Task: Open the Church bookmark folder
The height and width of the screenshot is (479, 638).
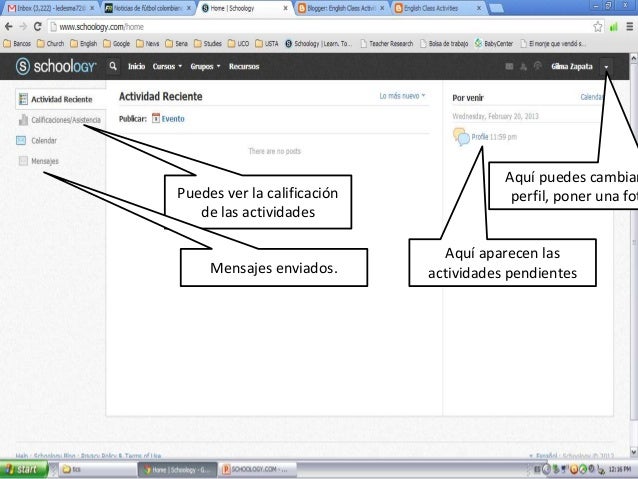Action: click(x=50, y=44)
